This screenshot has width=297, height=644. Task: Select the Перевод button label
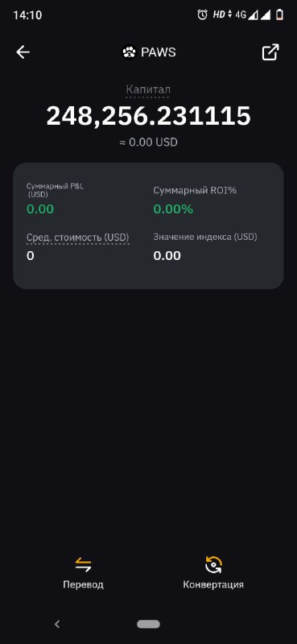(x=84, y=584)
